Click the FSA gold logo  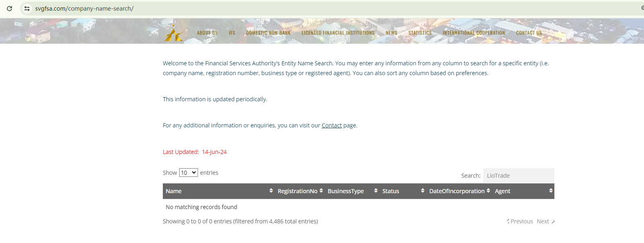pos(174,33)
